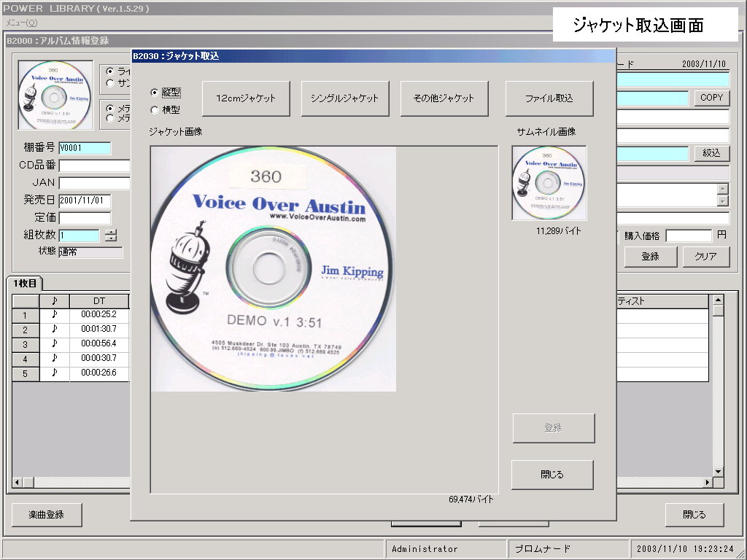Click duration cell 00:00:56.4
Image resolution: width=747 pixels, height=560 pixels.
99,344
